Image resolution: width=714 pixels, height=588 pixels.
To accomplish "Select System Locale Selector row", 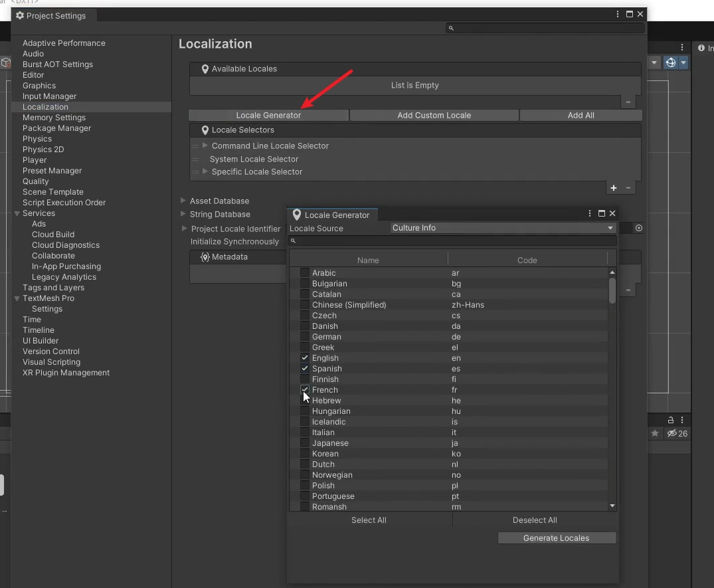I will click(414, 159).
